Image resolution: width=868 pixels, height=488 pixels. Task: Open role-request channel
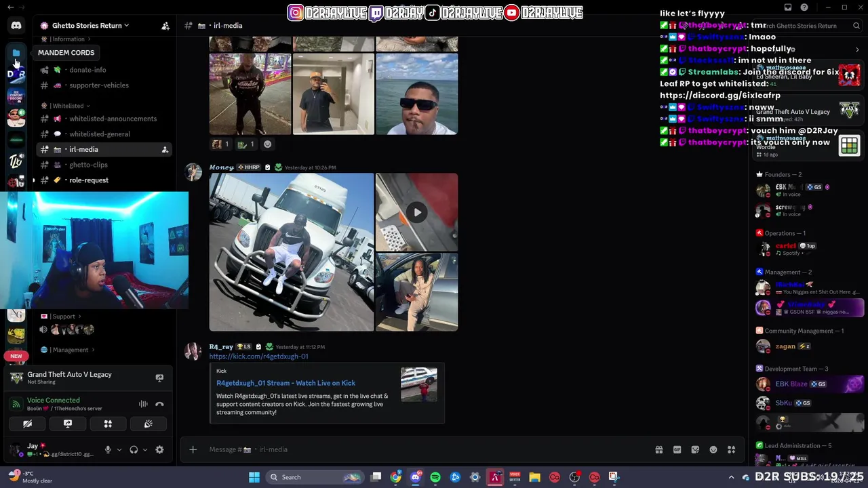point(104,180)
